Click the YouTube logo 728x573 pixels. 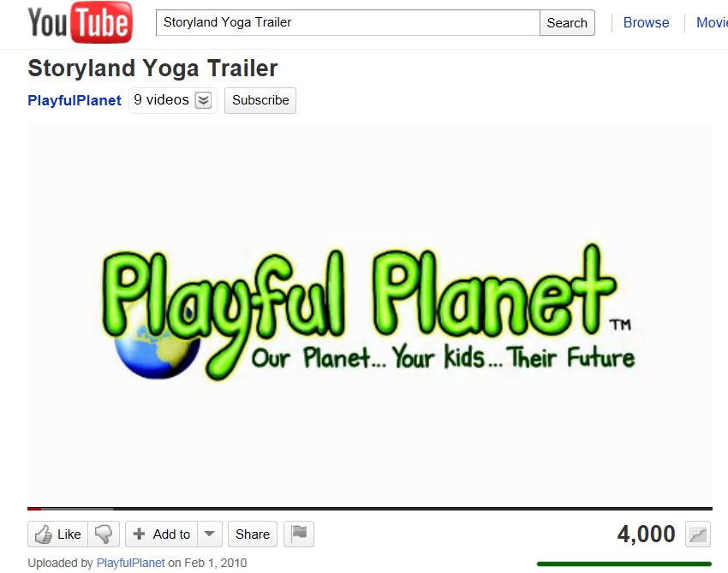tap(80, 22)
